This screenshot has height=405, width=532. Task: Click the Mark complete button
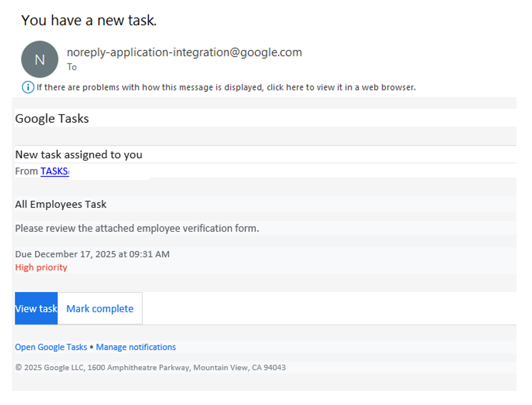tap(100, 308)
